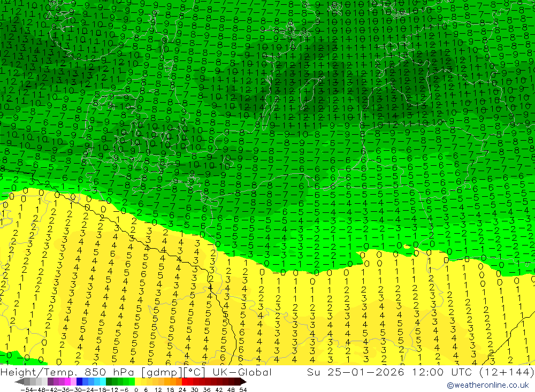Image resolution: width=535 pixels, height=392 pixels.
Task: Pick the bright red legend swatch above 24
Action: [185, 382]
